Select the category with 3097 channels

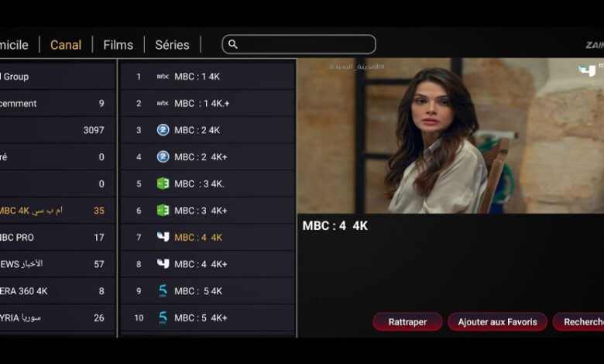pyautogui.click(x=57, y=130)
